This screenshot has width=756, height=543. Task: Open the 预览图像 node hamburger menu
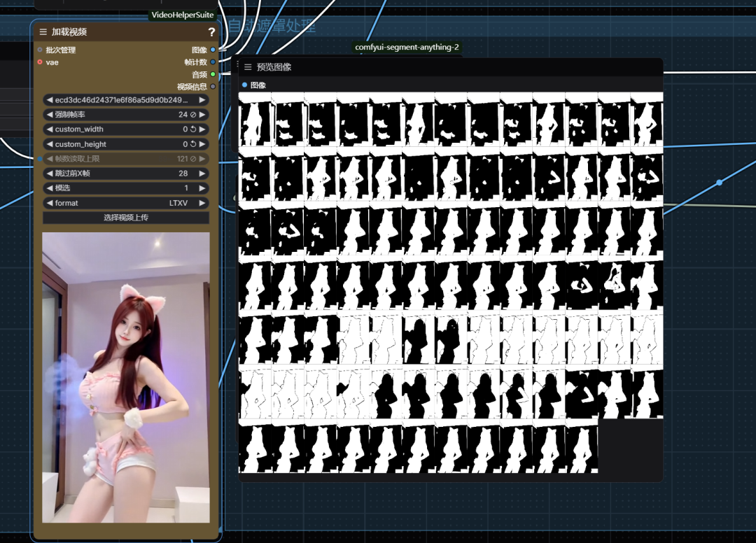pyautogui.click(x=248, y=67)
